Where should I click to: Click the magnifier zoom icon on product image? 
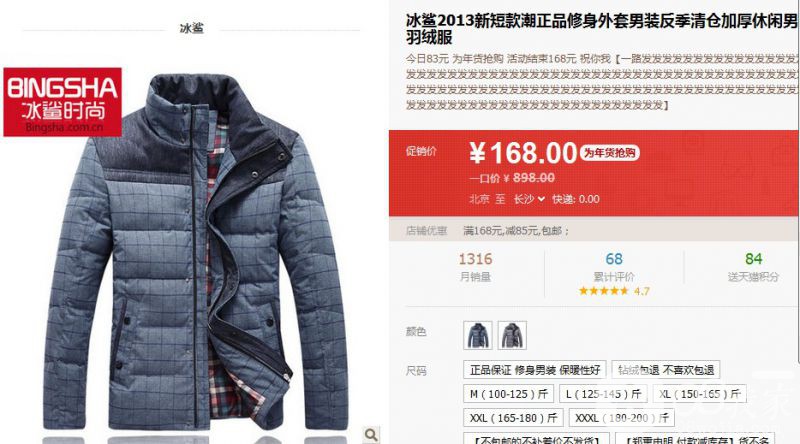point(371,434)
